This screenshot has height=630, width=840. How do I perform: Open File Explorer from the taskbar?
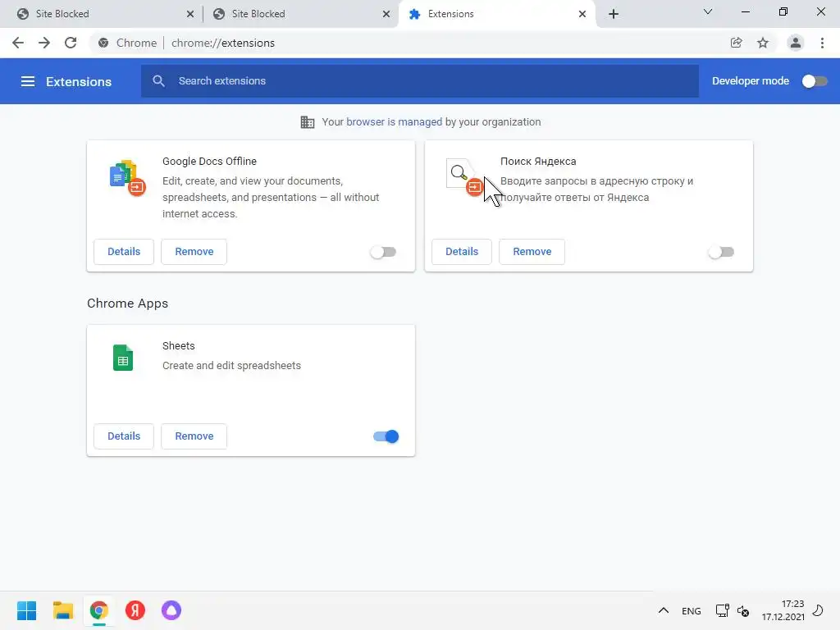click(63, 610)
